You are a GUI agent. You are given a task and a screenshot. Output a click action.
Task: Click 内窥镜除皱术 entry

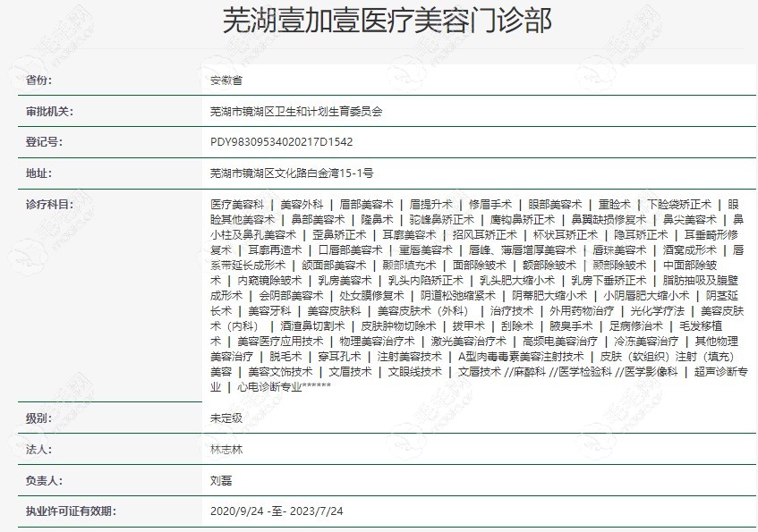(269, 281)
